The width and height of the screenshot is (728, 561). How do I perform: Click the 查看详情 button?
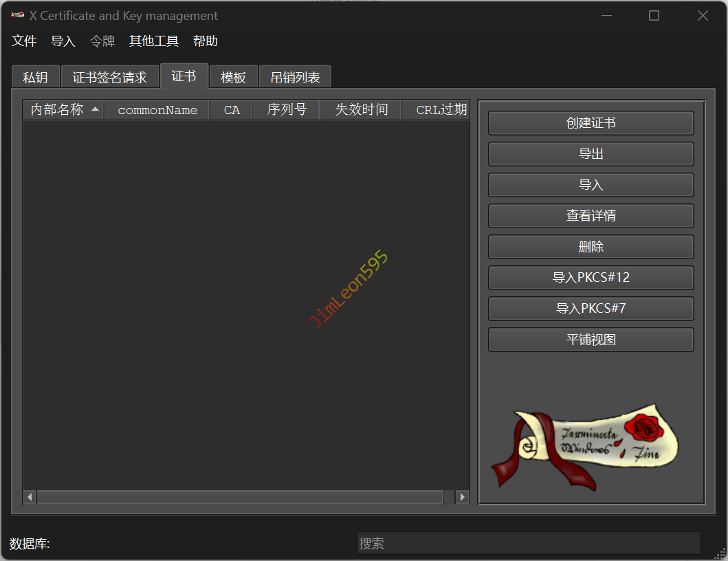pyautogui.click(x=591, y=216)
